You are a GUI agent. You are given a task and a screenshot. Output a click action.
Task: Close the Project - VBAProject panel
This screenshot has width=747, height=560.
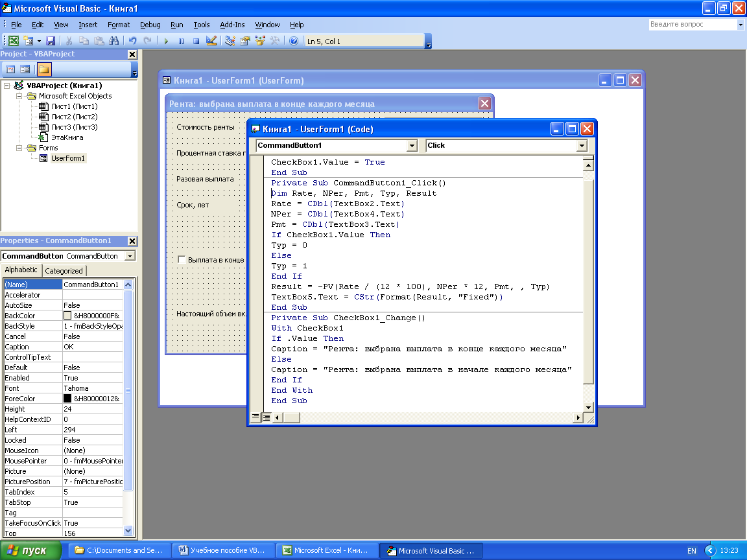132,54
